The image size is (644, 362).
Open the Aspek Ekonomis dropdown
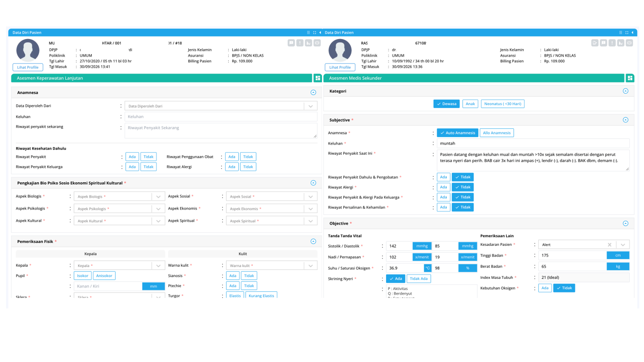[x=271, y=209]
